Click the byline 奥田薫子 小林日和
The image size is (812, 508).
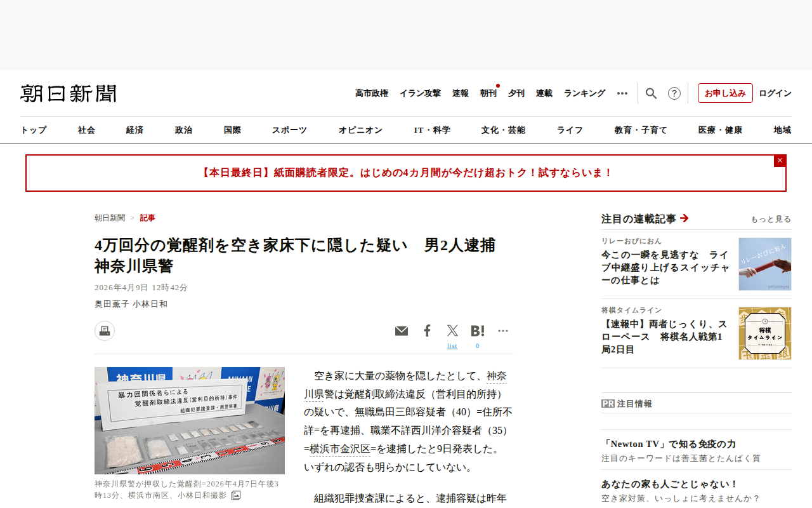[x=131, y=304]
